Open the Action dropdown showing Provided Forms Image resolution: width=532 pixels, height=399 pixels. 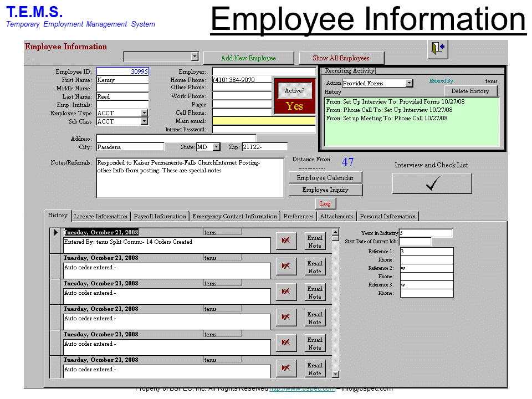click(x=409, y=83)
